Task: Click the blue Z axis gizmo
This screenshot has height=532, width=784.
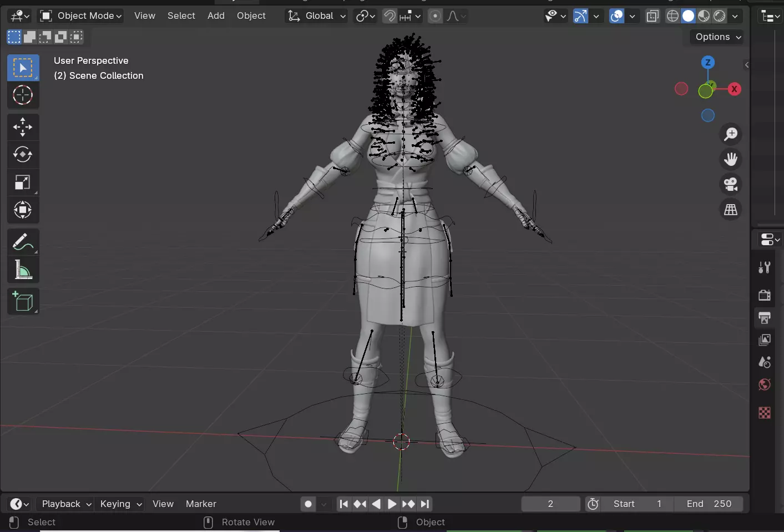Action: coord(707,62)
